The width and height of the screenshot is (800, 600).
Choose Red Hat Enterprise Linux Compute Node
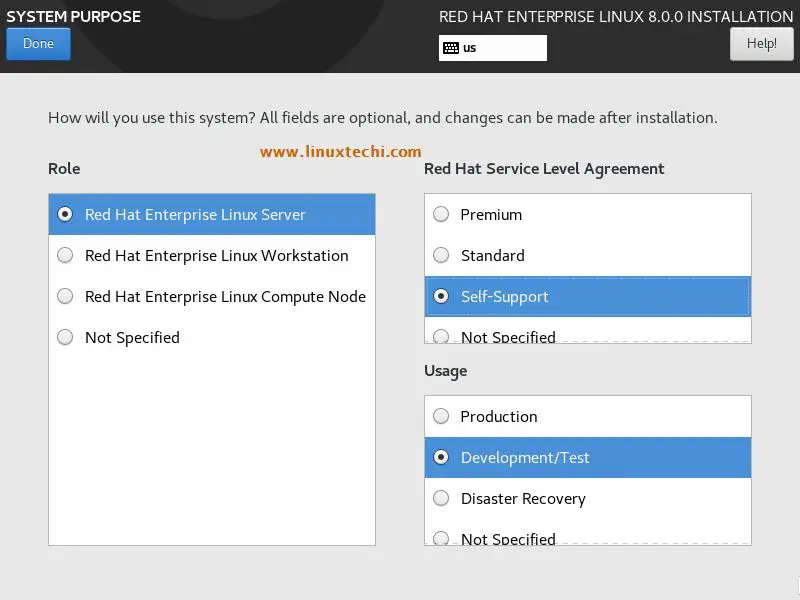[212, 296]
